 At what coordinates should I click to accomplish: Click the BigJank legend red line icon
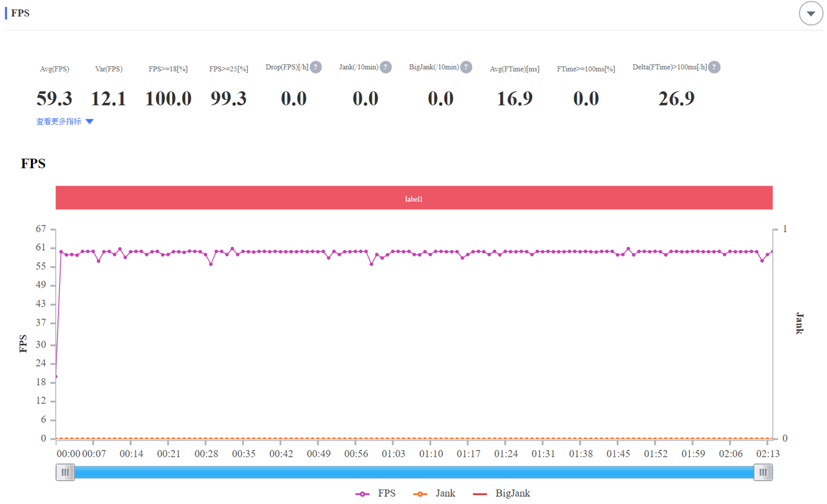coord(480,494)
